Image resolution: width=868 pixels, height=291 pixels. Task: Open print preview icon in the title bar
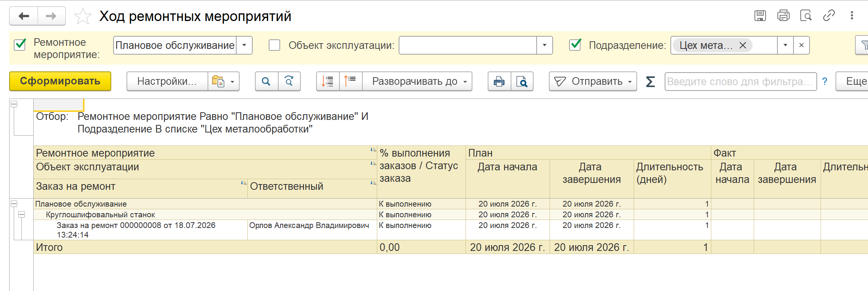tap(806, 16)
